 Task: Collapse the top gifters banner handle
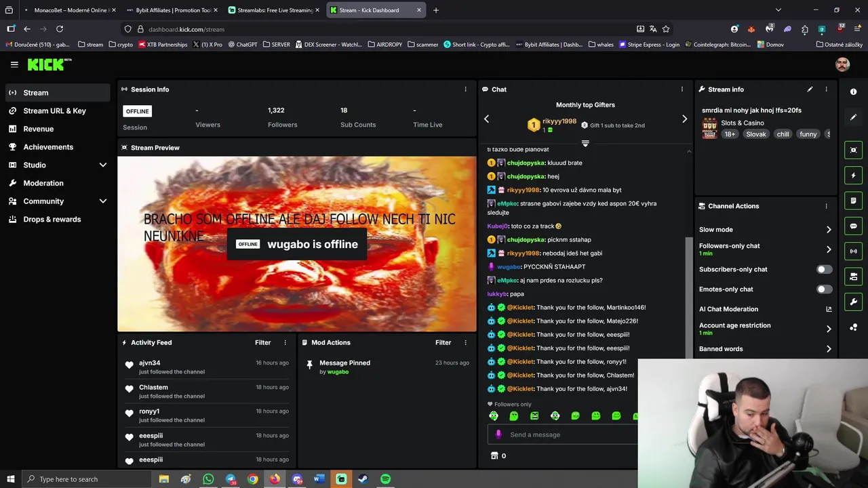tap(585, 144)
